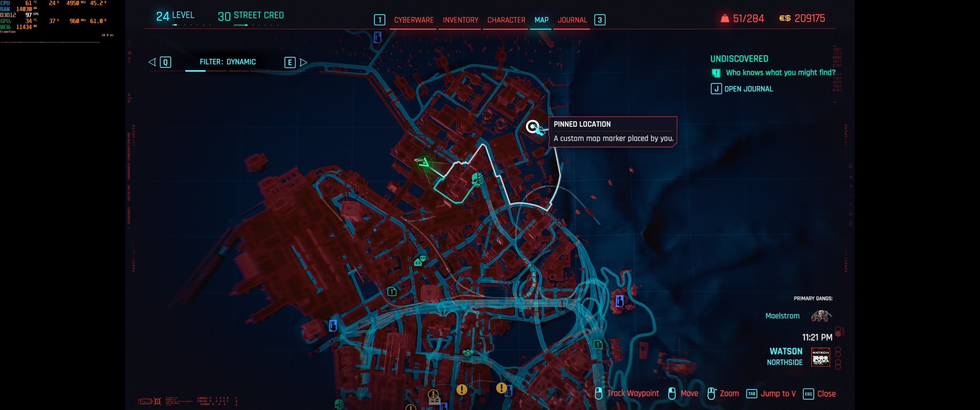Click the CPU label in performance overlay
The image size is (980, 410).
click(5, 3)
